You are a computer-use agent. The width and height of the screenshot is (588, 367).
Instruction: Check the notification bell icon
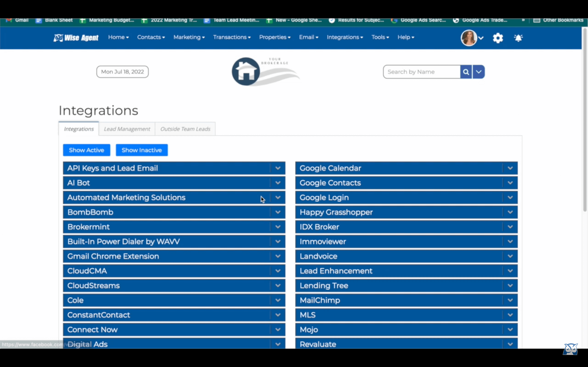(519, 38)
